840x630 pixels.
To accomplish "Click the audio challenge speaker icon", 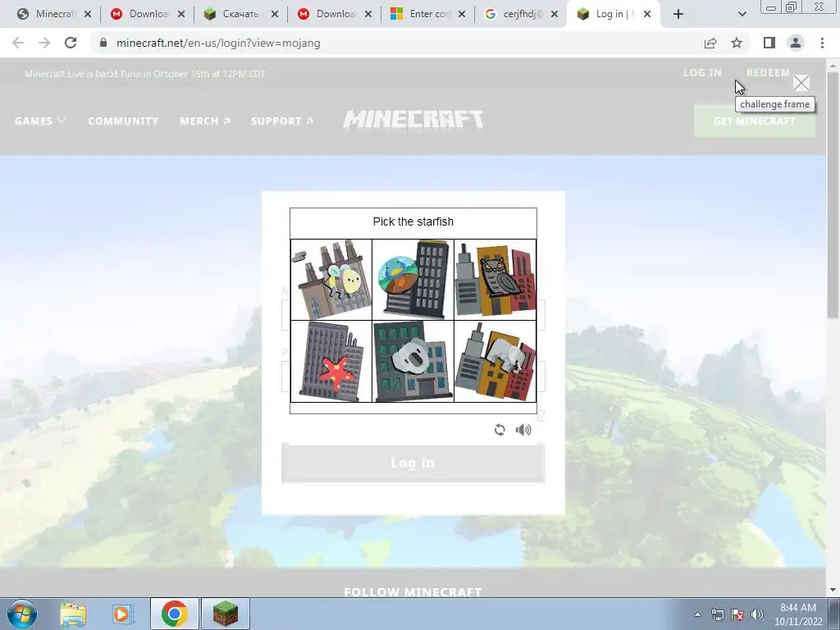I will coord(523,430).
